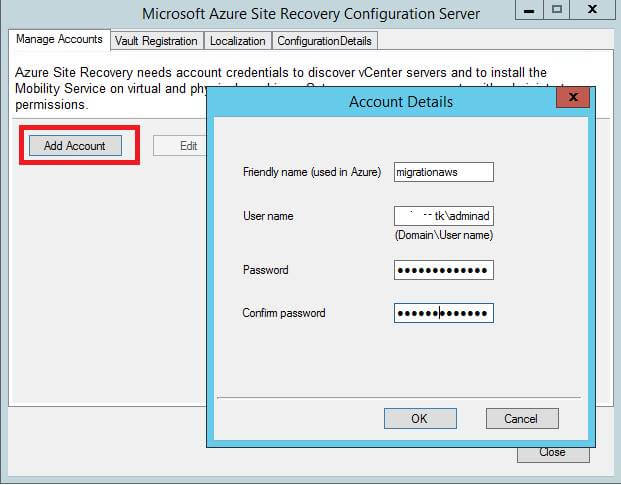The image size is (621, 485).
Task: Minimize the Configuration Server window
Action: click(x=529, y=10)
